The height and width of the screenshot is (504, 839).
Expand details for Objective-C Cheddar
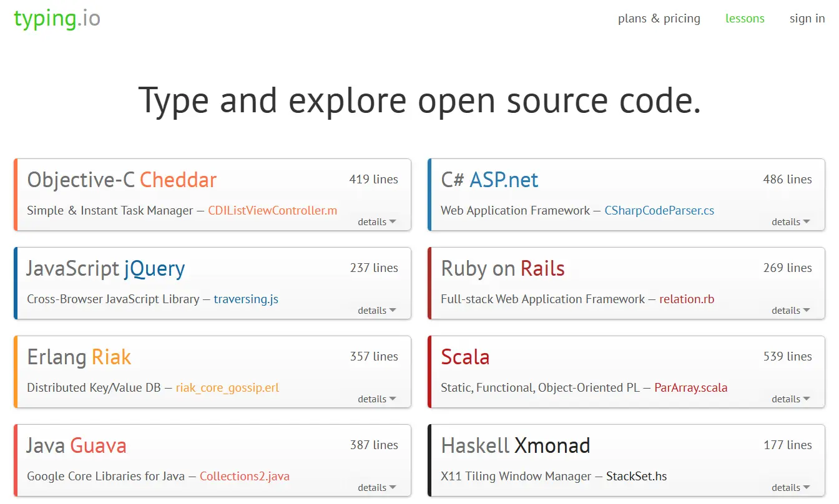(x=376, y=222)
